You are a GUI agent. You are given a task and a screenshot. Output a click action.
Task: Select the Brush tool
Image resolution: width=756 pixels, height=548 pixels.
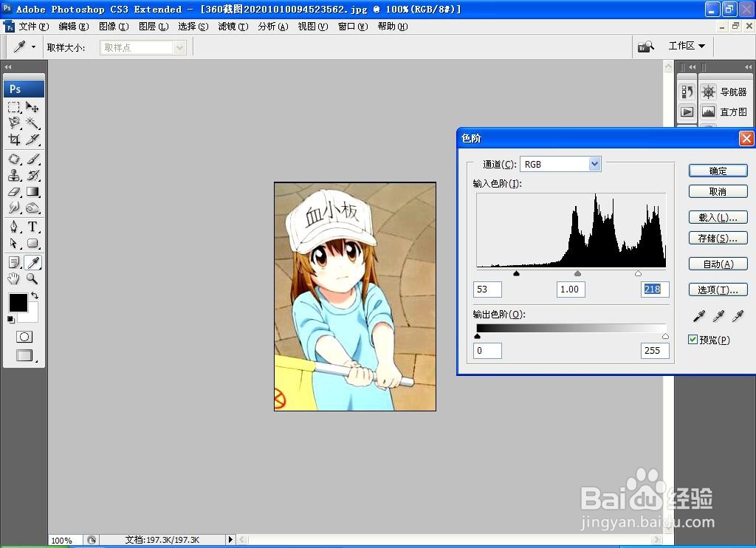32,159
